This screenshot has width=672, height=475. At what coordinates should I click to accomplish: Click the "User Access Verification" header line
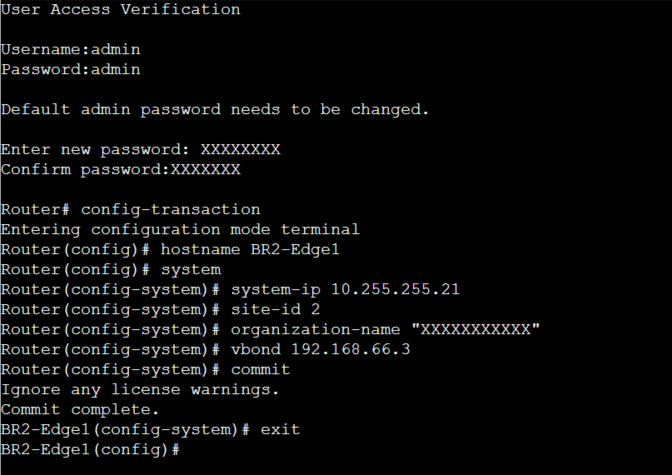tap(120, 10)
